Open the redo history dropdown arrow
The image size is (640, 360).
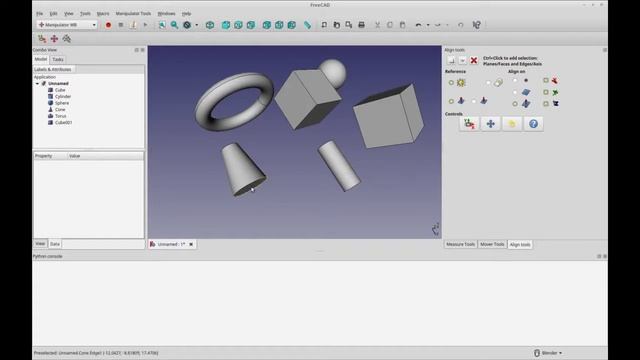coord(448,25)
